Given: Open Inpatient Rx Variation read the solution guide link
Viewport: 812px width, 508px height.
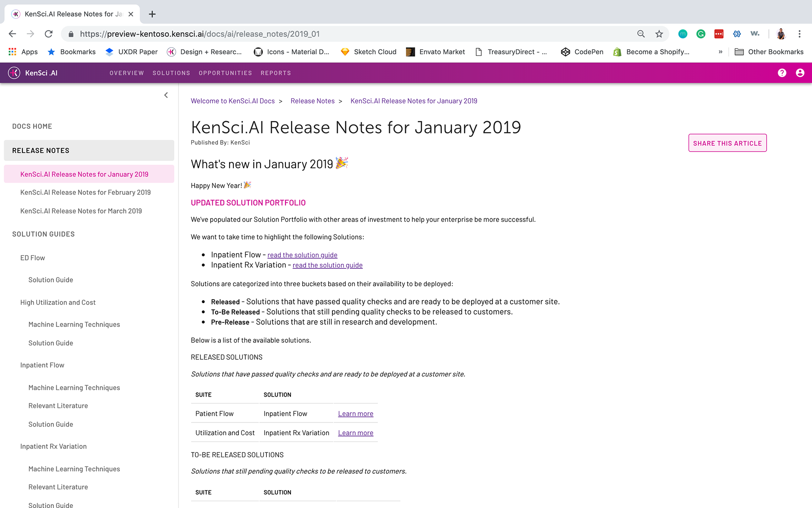Looking at the screenshot, I should (327, 265).
